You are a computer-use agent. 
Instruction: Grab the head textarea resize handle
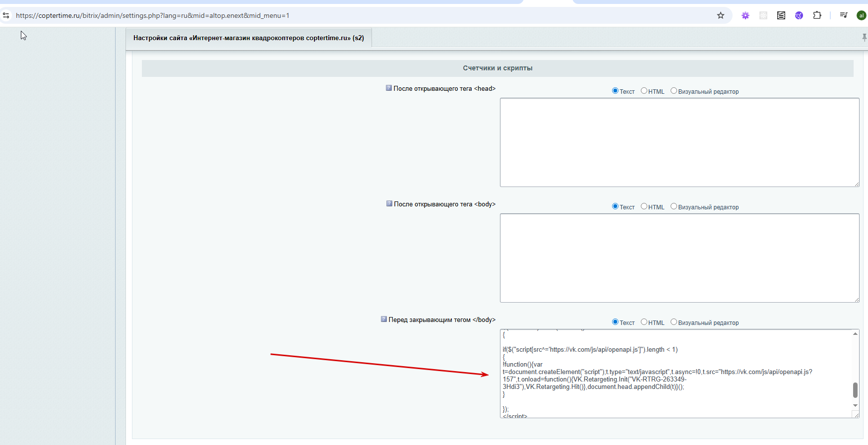point(857,184)
